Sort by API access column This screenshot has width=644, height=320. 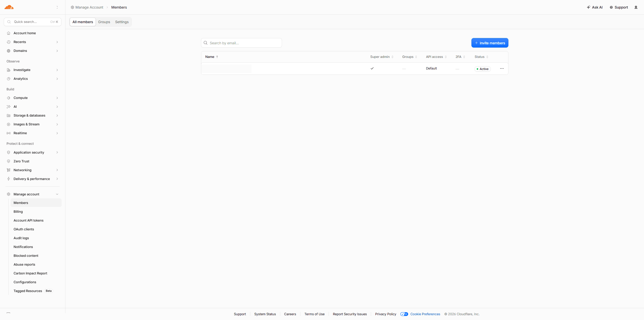pyautogui.click(x=436, y=57)
